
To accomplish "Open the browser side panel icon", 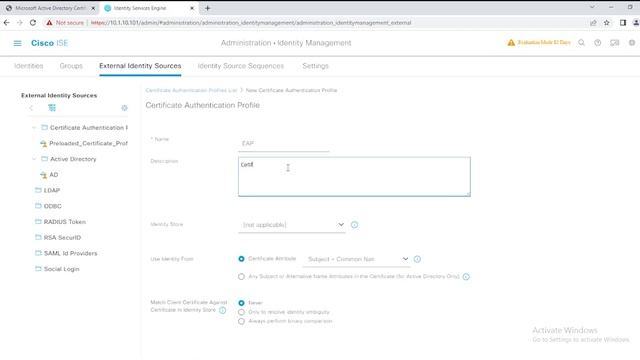I will pos(623,22).
